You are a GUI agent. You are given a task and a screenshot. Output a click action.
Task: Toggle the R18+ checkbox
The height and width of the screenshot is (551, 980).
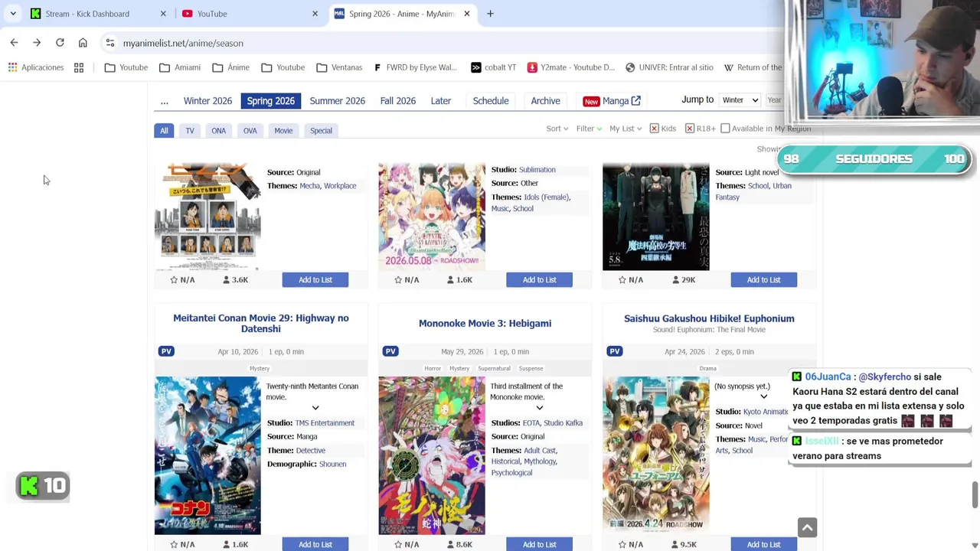pyautogui.click(x=690, y=129)
